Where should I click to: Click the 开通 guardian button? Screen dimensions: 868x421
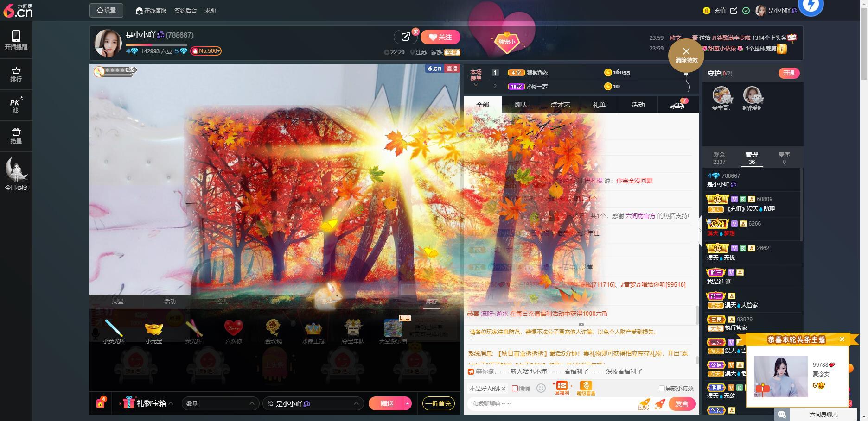click(789, 73)
